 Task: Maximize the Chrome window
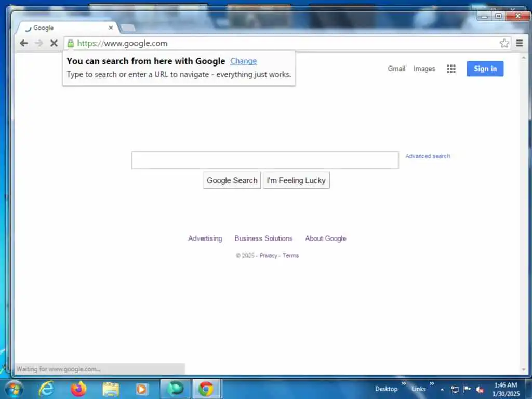[498, 16]
